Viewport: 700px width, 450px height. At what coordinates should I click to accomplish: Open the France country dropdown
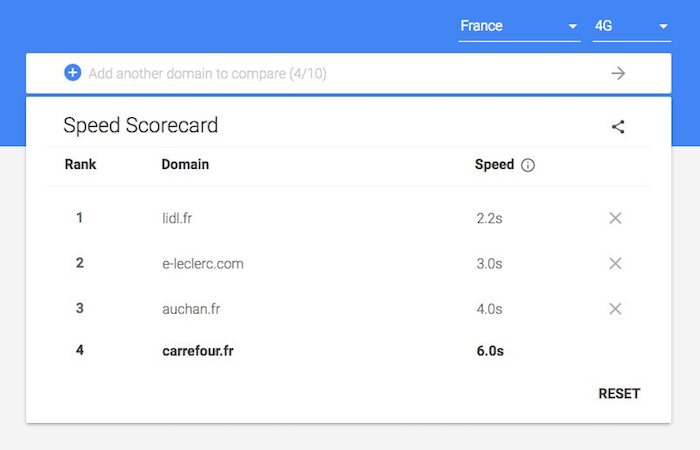519,26
